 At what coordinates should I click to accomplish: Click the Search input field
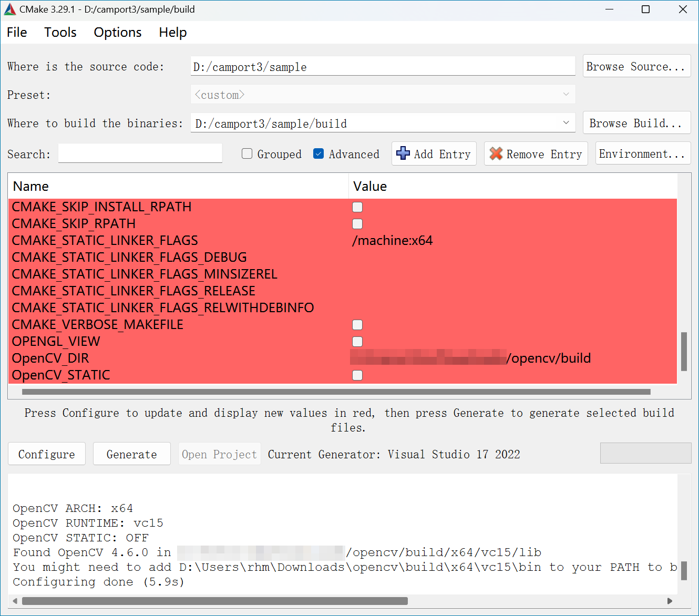point(140,153)
